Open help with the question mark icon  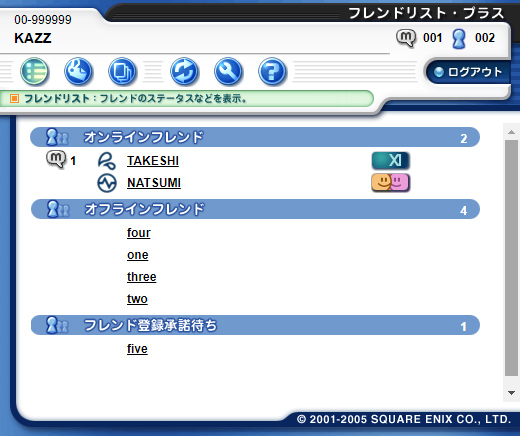click(272, 71)
